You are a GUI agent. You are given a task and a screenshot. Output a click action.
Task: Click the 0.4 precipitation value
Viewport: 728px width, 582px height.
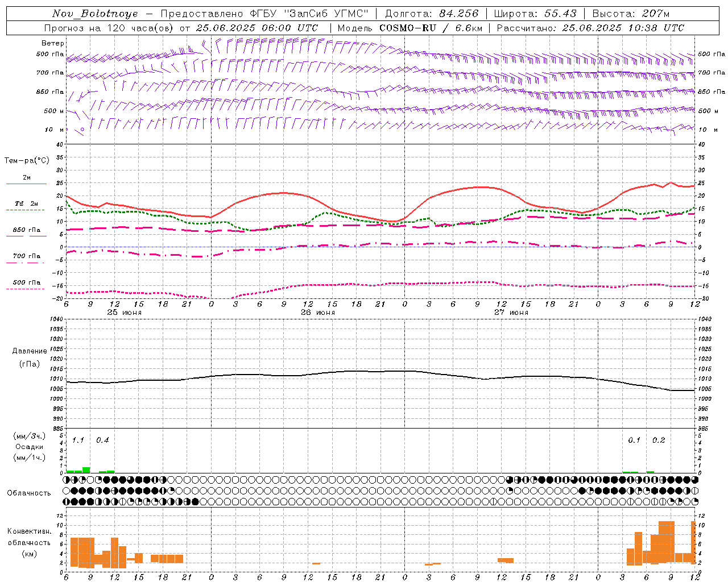pos(102,440)
